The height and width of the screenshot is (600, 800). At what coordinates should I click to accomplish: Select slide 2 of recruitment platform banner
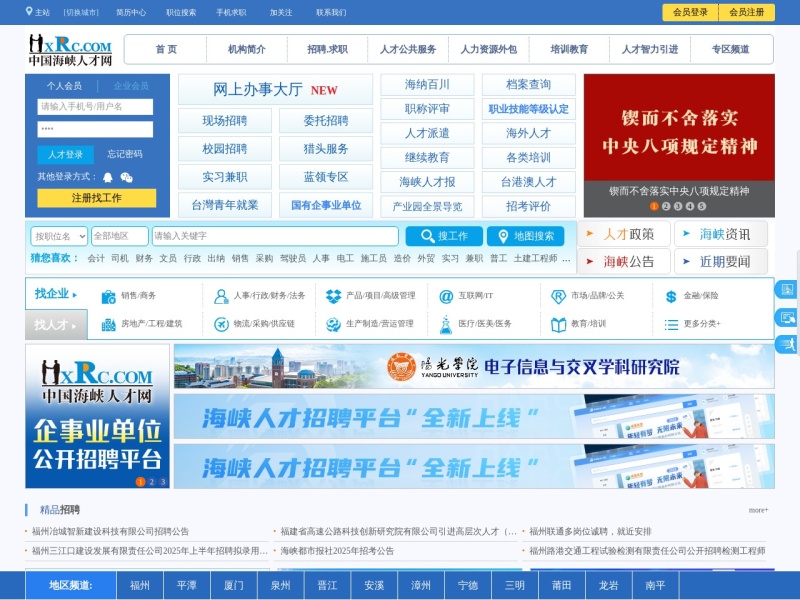[152, 482]
